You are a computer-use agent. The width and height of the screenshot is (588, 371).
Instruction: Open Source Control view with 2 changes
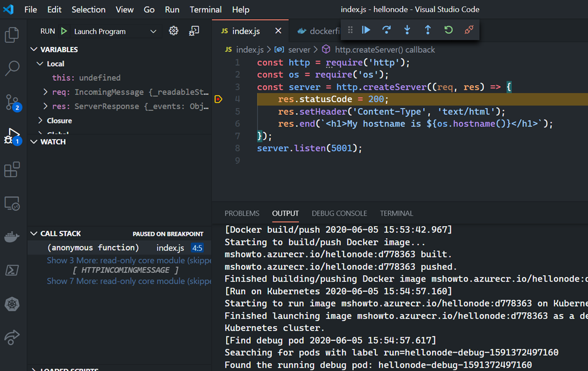tap(13, 102)
